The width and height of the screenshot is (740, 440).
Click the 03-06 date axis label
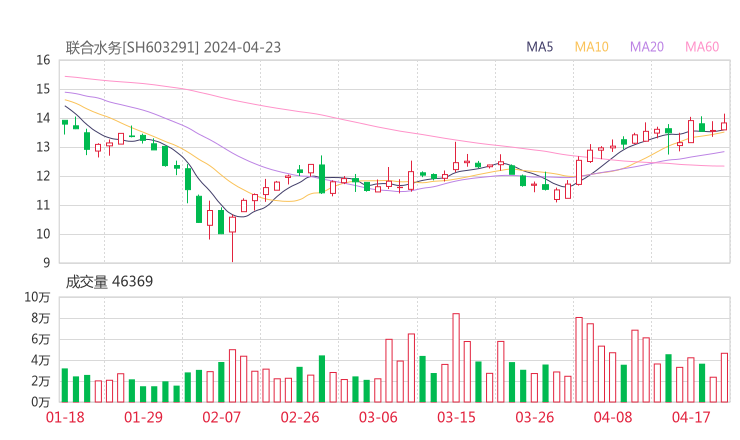pos(378,417)
